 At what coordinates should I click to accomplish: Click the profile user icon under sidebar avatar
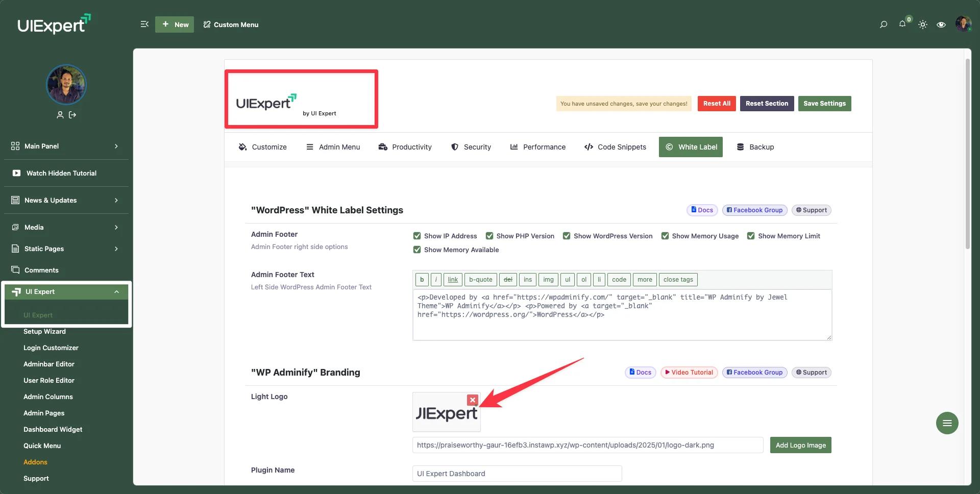(x=60, y=115)
